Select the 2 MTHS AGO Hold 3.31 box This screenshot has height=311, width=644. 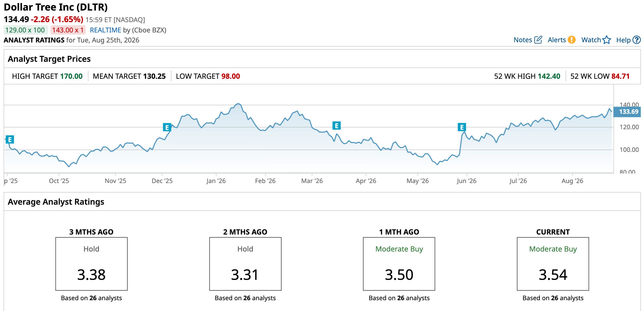[x=245, y=264]
